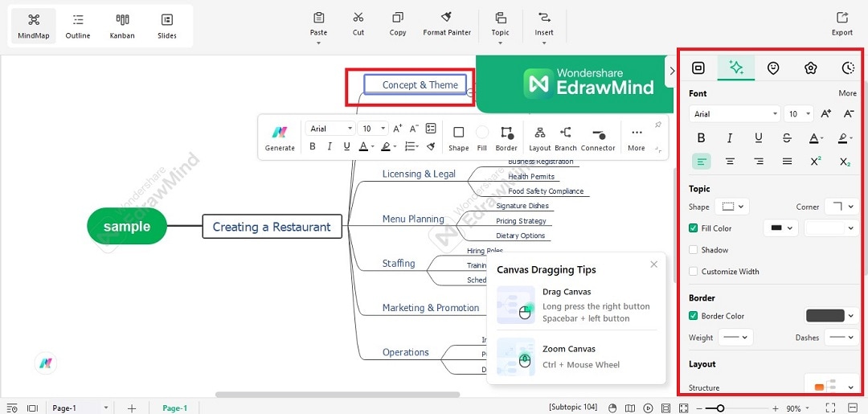Apply subscript formatting
The height and width of the screenshot is (414, 868).
pyautogui.click(x=845, y=161)
